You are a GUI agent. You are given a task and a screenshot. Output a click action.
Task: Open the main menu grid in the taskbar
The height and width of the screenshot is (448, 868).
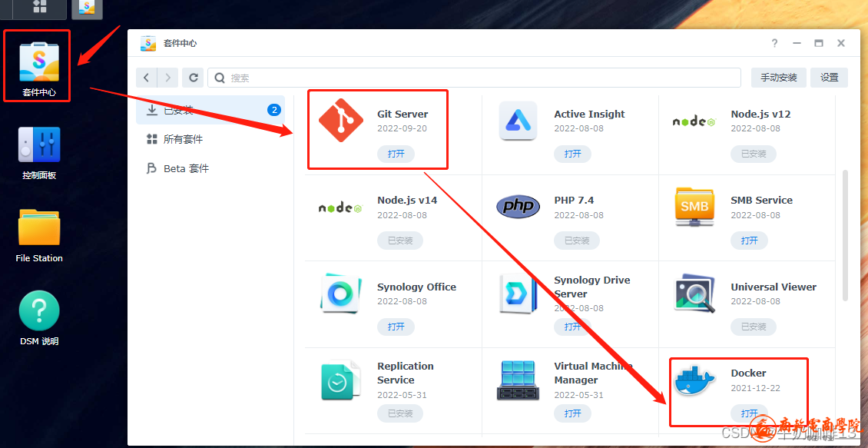pyautogui.click(x=40, y=7)
